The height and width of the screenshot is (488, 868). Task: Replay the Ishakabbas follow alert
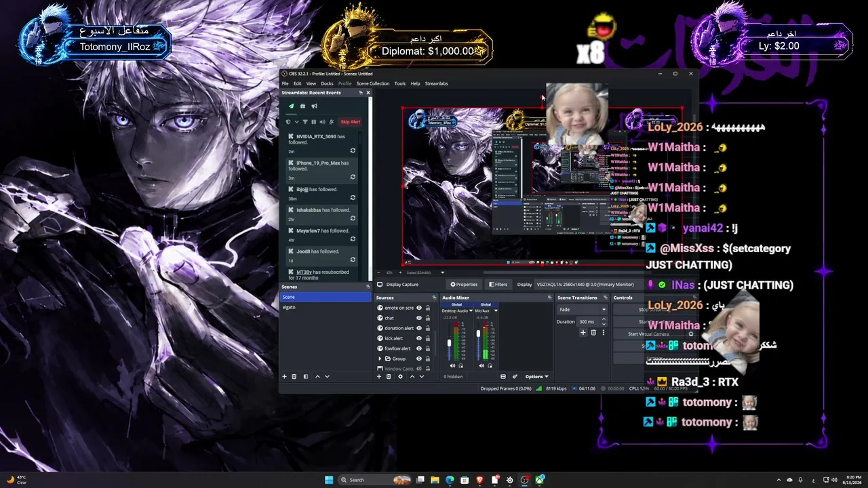pyautogui.click(x=353, y=218)
